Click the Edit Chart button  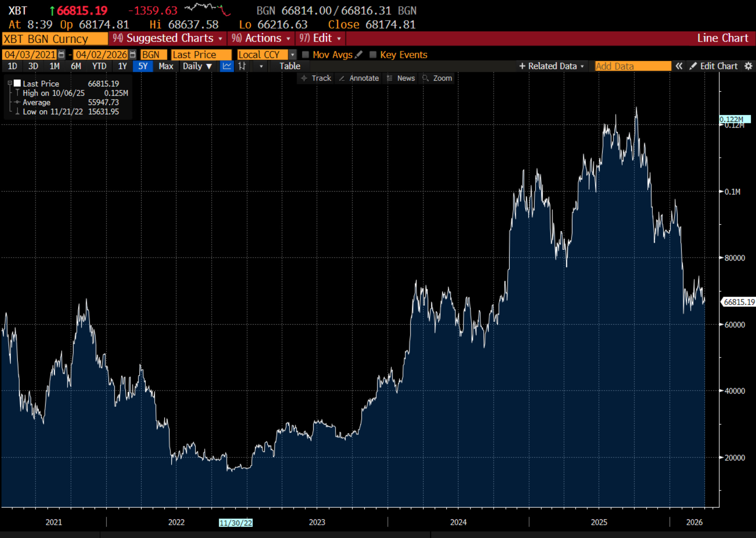click(x=714, y=66)
